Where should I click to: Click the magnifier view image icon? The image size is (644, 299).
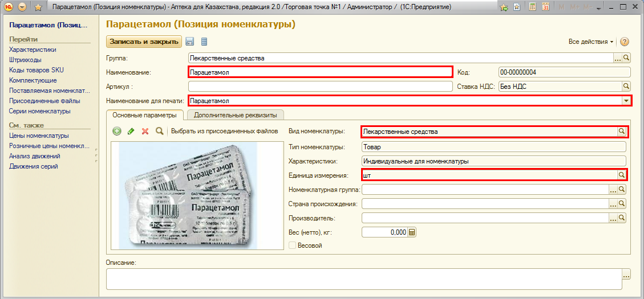(x=159, y=131)
